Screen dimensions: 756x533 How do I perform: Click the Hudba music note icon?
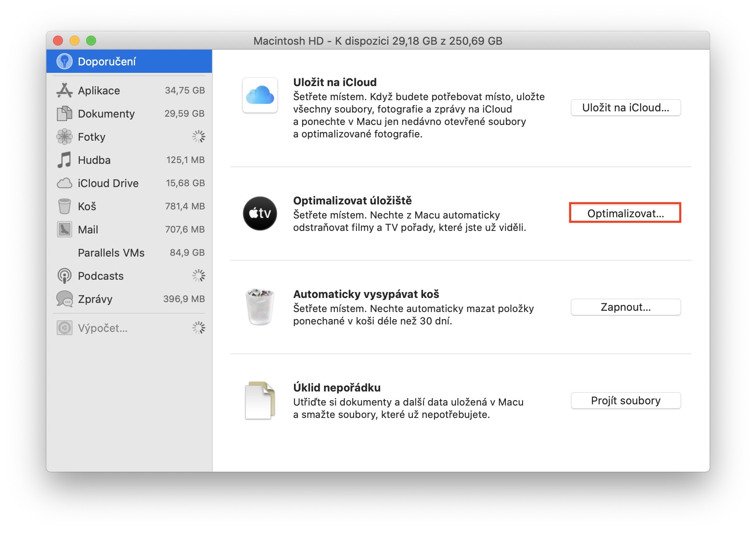[64, 160]
